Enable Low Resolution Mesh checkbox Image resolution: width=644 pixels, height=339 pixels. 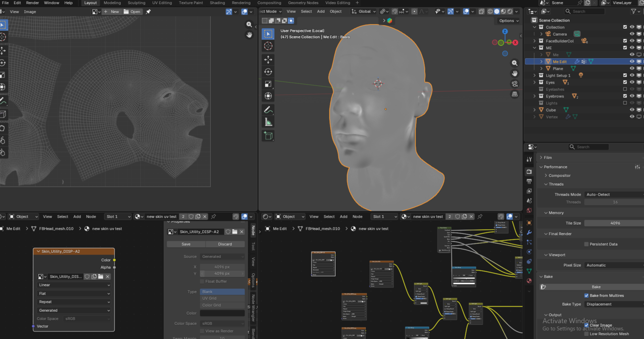(587, 334)
